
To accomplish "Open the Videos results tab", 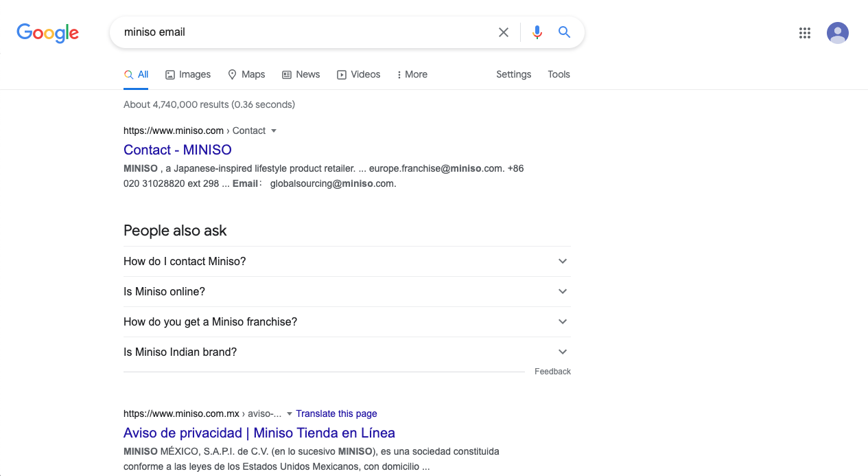I will (358, 74).
